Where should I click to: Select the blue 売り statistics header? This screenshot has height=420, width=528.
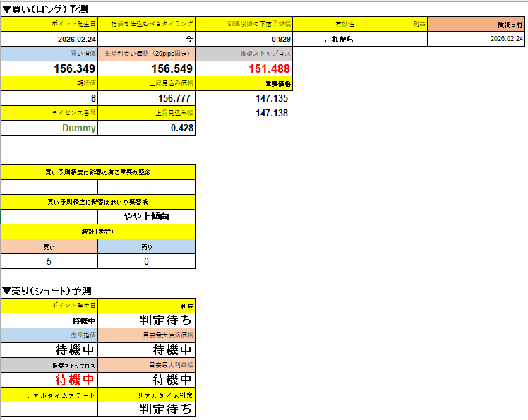pos(147,246)
